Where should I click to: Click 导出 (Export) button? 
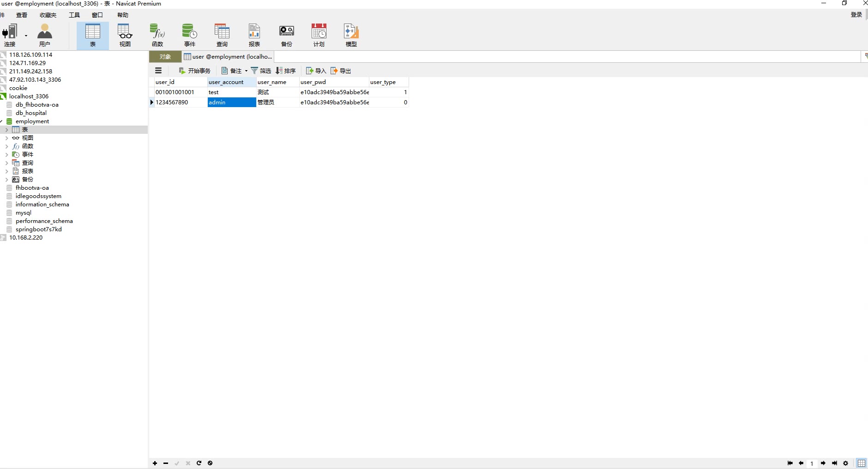coord(341,71)
